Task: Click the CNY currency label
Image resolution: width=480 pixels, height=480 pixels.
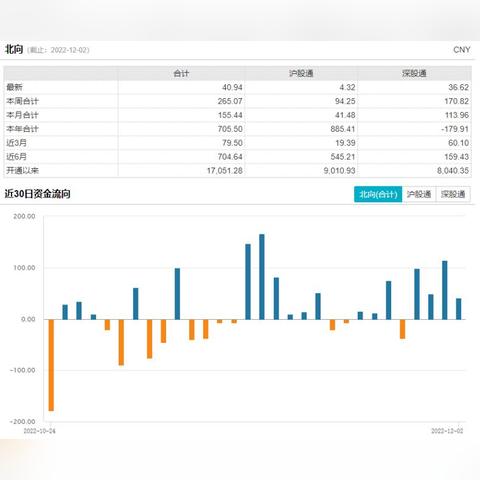Action: pyautogui.click(x=462, y=50)
